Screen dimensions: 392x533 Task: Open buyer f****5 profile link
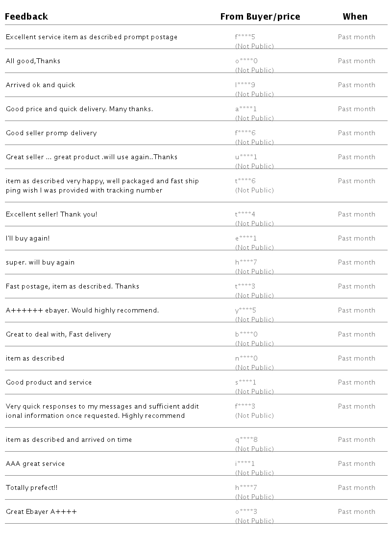[x=245, y=37]
